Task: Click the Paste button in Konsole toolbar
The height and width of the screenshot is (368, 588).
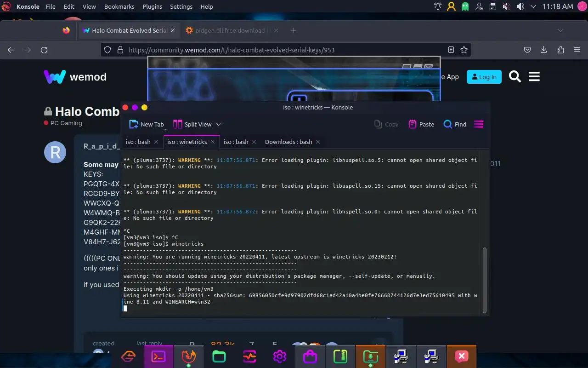Action: click(x=421, y=124)
